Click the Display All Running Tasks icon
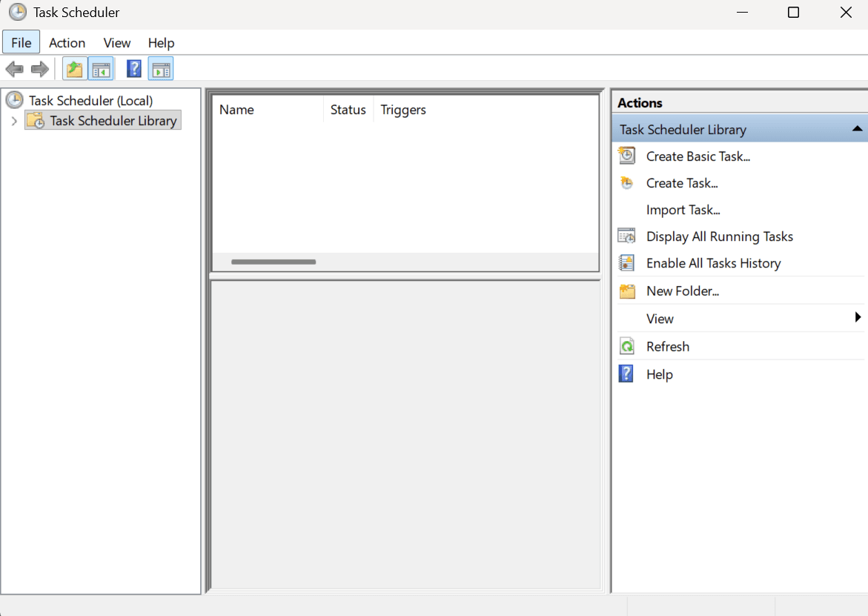 click(x=626, y=236)
